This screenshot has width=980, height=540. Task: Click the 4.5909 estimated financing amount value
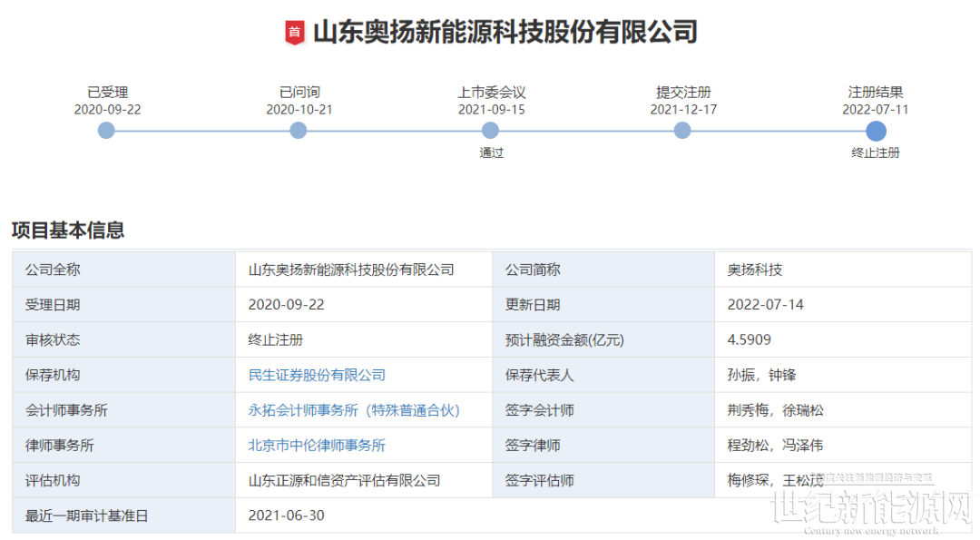click(x=749, y=340)
